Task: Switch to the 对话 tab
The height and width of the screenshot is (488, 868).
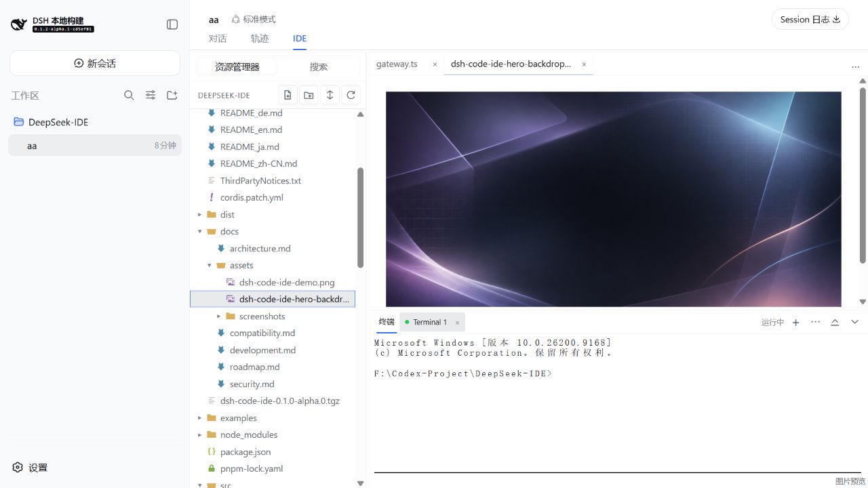Action: [218, 39]
